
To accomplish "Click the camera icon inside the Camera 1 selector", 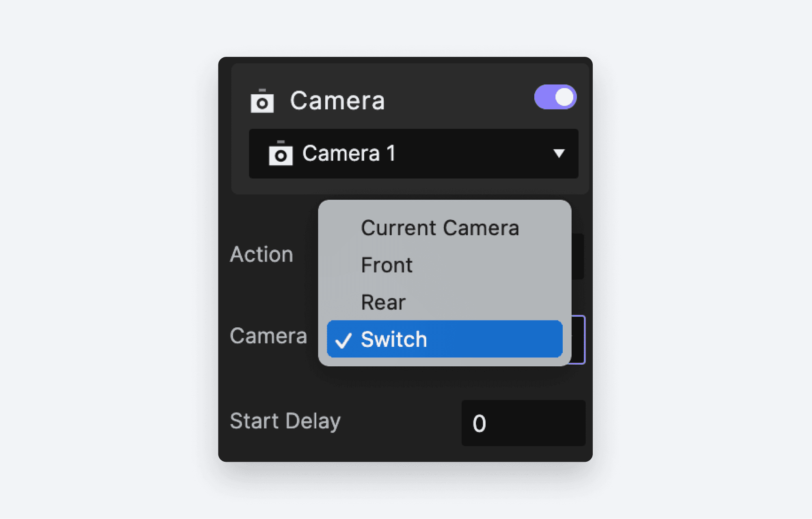I will (281, 154).
